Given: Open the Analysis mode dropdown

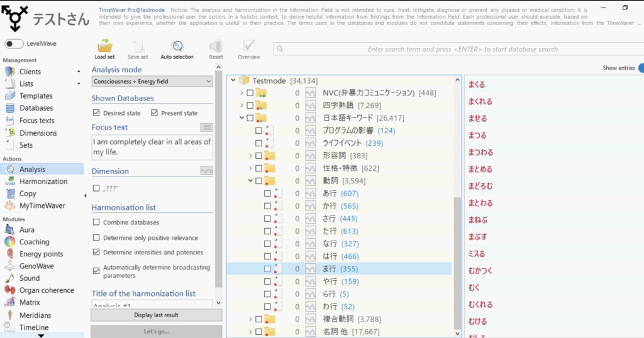Looking at the screenshot, I should click(152, 81).
